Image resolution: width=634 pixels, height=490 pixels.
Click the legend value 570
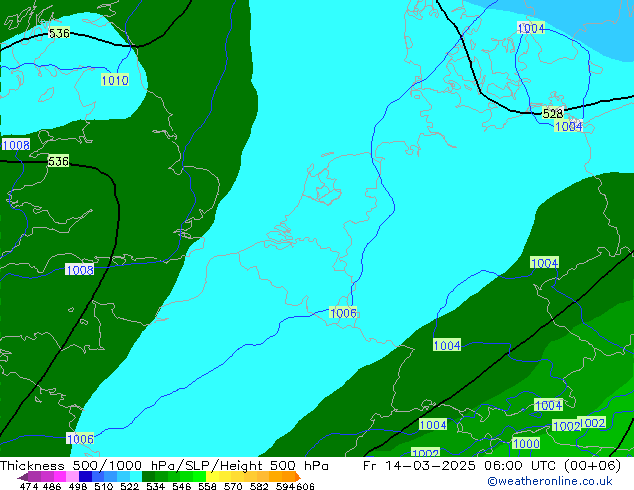click(233, 486)
